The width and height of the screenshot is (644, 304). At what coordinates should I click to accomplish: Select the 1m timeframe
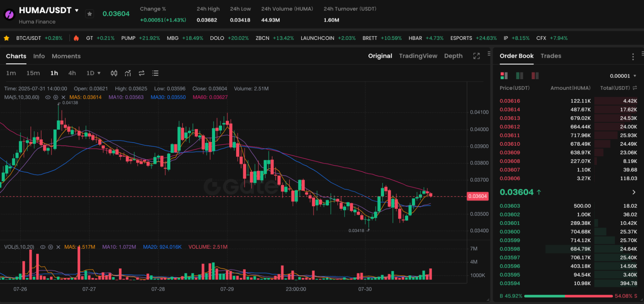tap(11, 73)
